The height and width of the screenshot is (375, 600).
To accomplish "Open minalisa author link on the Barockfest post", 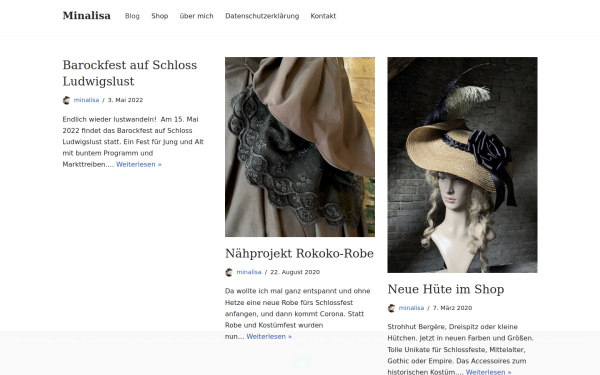I will pos(86,100).
